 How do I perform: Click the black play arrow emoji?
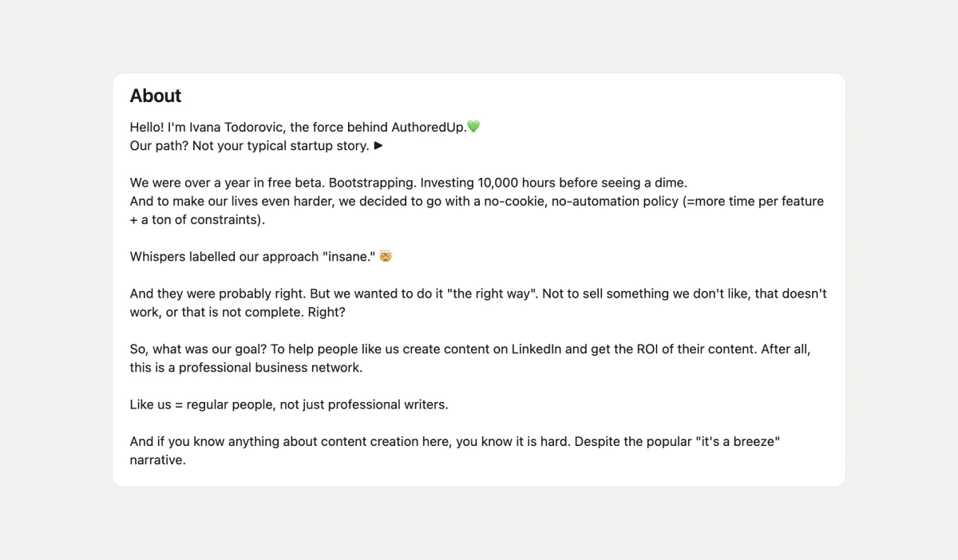coord(378,145)
